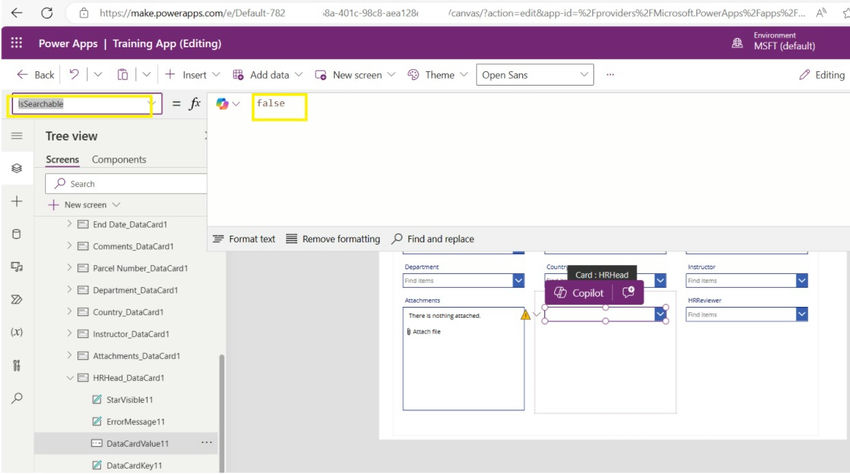Open Tree view layers icon in sidebar
The image size is (850, 474).
(17, 168)
